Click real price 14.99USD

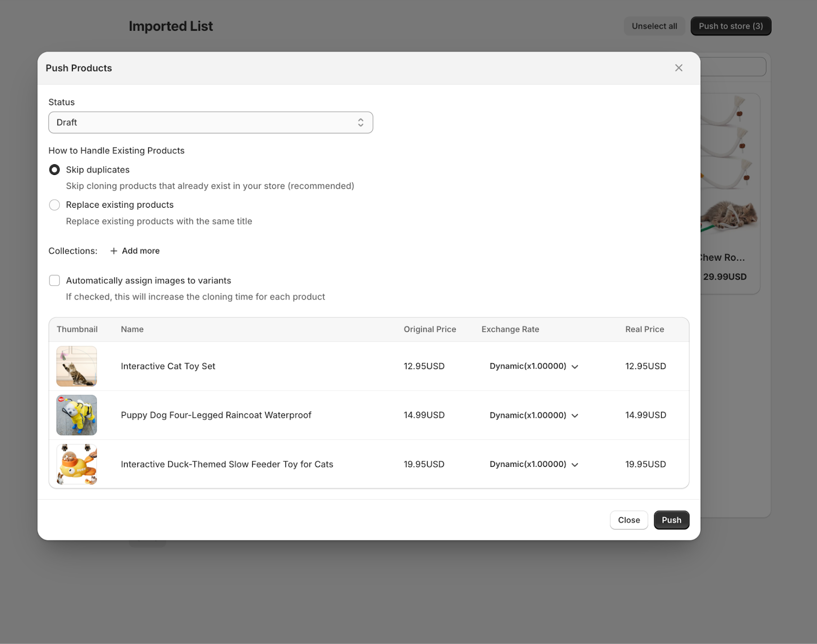pyautogui.click(x=646, y=415)
